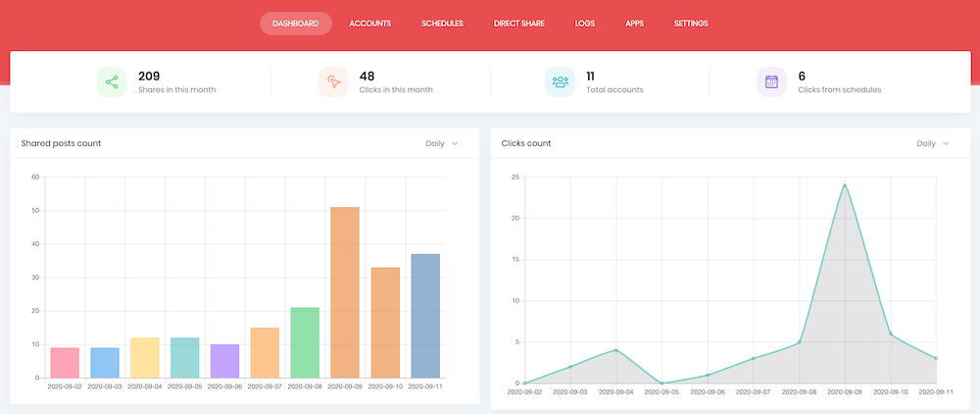Click '48' clicks in this month value
The height and width of the screenshot is (414, 980).
(x=367, y=77)
